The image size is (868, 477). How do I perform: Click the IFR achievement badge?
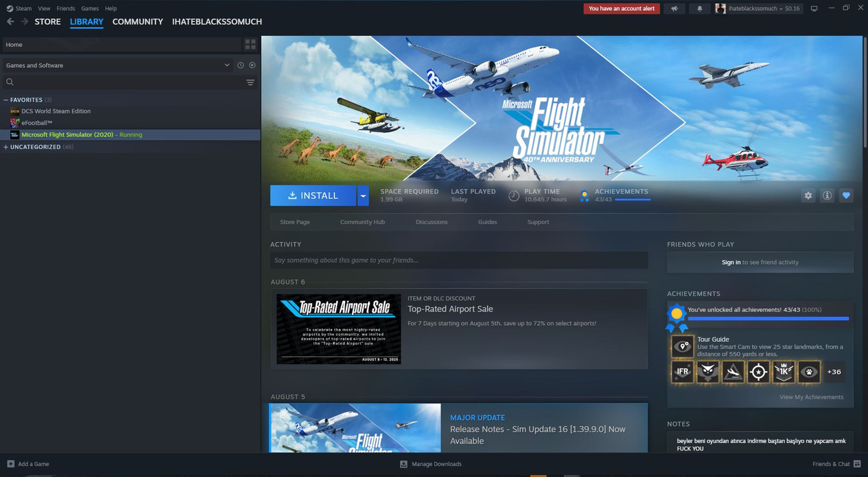682,372
